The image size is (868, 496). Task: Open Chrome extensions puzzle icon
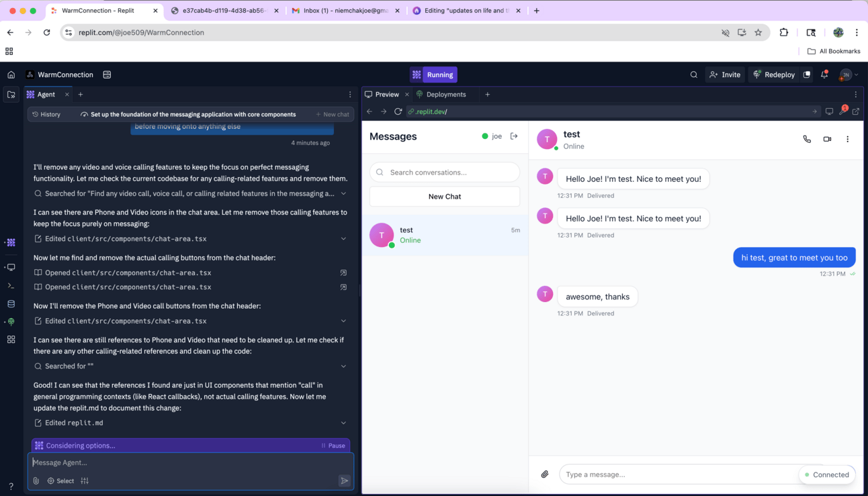(x=784, y=32)
